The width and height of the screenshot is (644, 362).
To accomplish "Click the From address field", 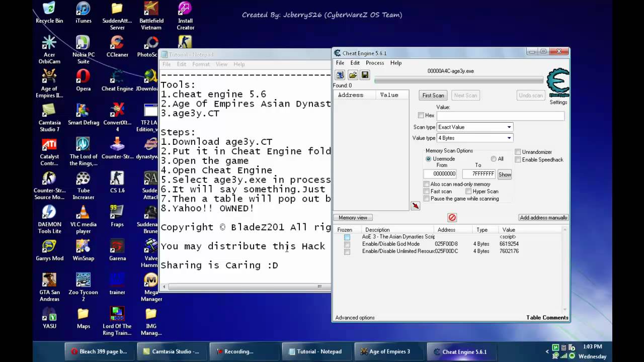I will (x=440, y=174).
